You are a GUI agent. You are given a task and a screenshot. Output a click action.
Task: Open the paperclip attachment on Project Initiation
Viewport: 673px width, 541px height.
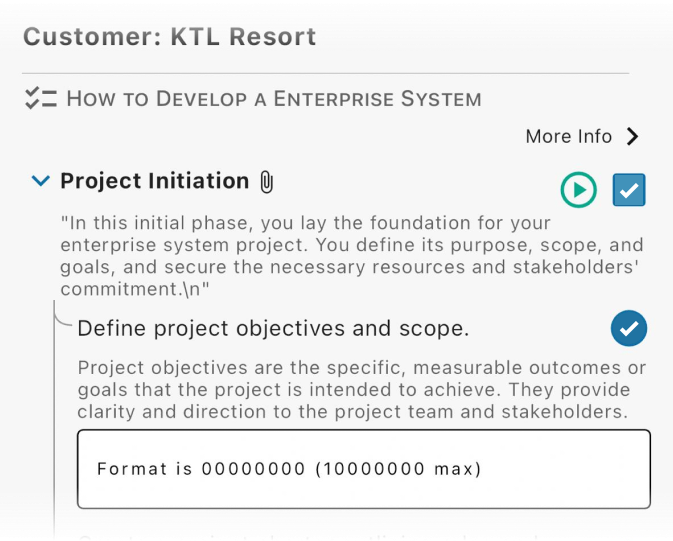click(266, 182)
